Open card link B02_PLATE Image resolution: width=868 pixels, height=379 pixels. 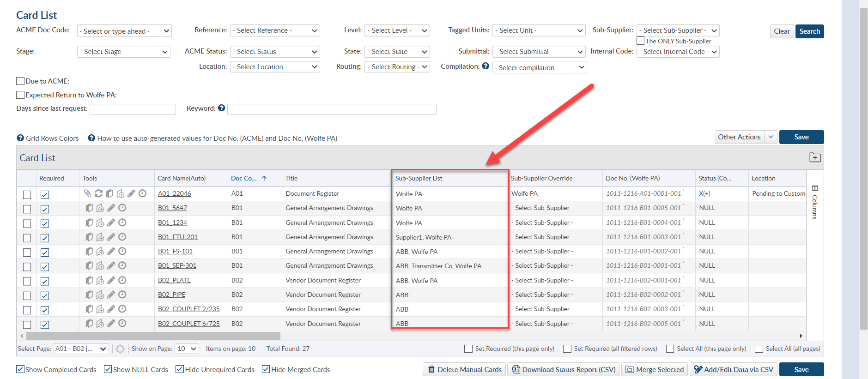(174, 280)
